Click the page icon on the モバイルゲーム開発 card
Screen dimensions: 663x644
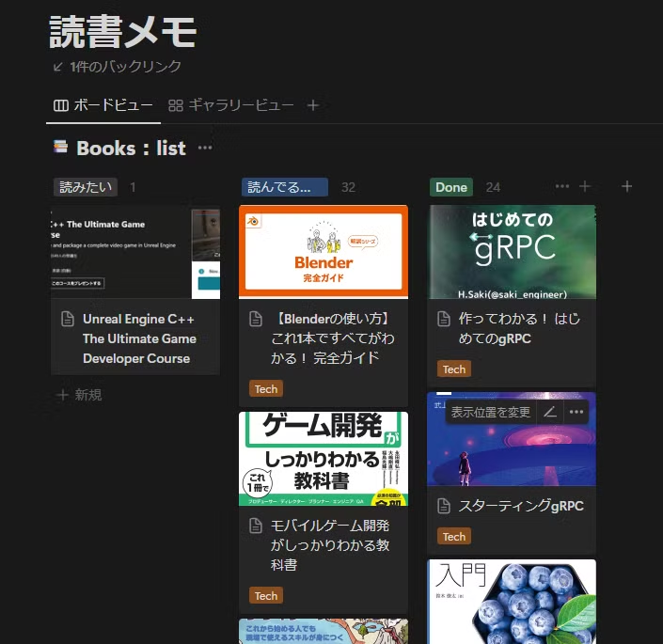256,526
